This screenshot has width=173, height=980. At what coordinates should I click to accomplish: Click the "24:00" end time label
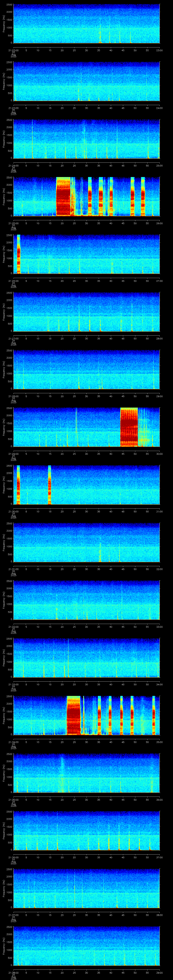[x=160, y=108]
